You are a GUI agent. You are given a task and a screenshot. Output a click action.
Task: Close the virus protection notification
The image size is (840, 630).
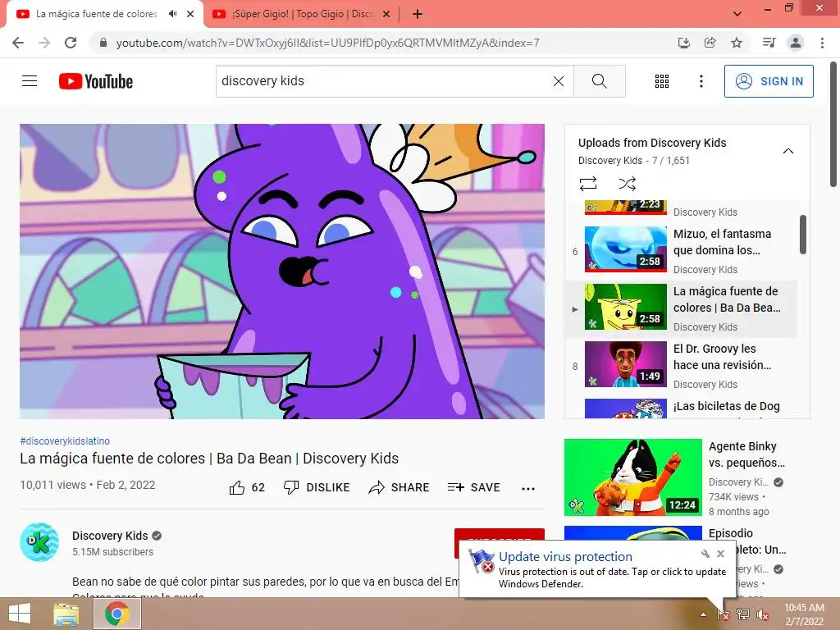tap(720, 554)
